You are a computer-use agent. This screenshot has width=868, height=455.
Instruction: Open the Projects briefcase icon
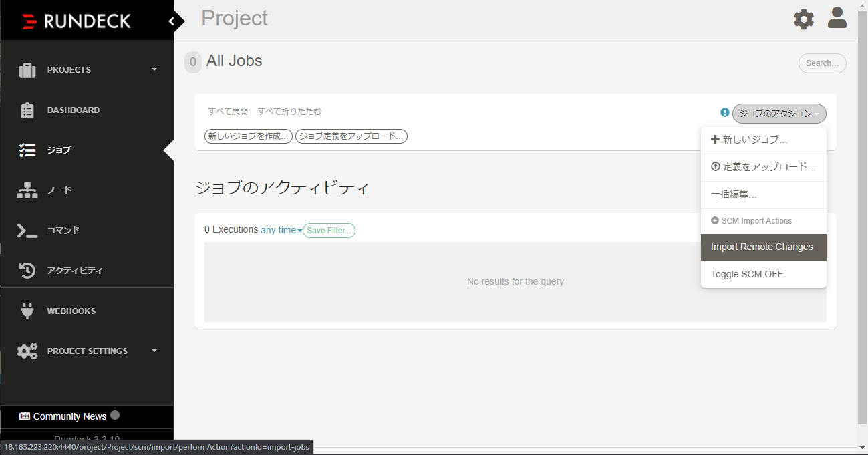pyautogui.click(x=27, y=69)
